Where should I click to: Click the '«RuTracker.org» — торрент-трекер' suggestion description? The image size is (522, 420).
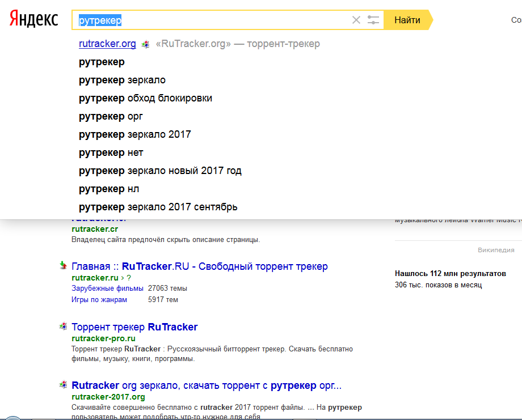click(x=238, y=44)
